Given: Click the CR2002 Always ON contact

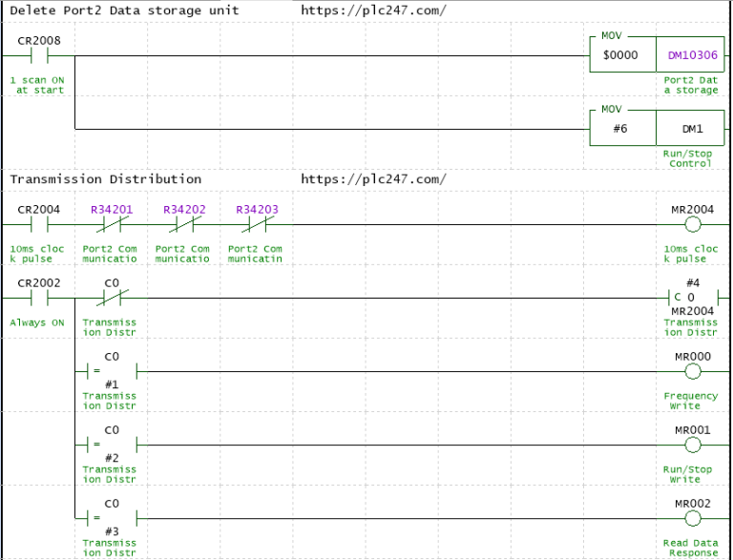Looking at the screenshot, I should (39, 298).
